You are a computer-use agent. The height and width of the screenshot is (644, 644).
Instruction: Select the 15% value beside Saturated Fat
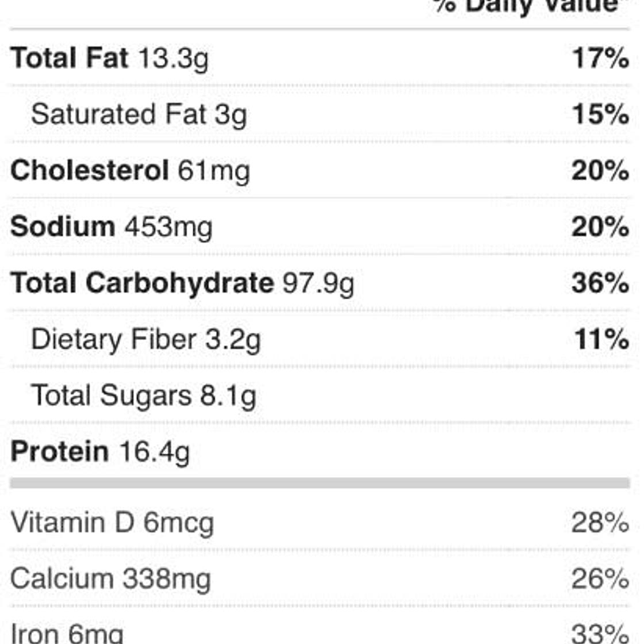(x=600, y=114)
